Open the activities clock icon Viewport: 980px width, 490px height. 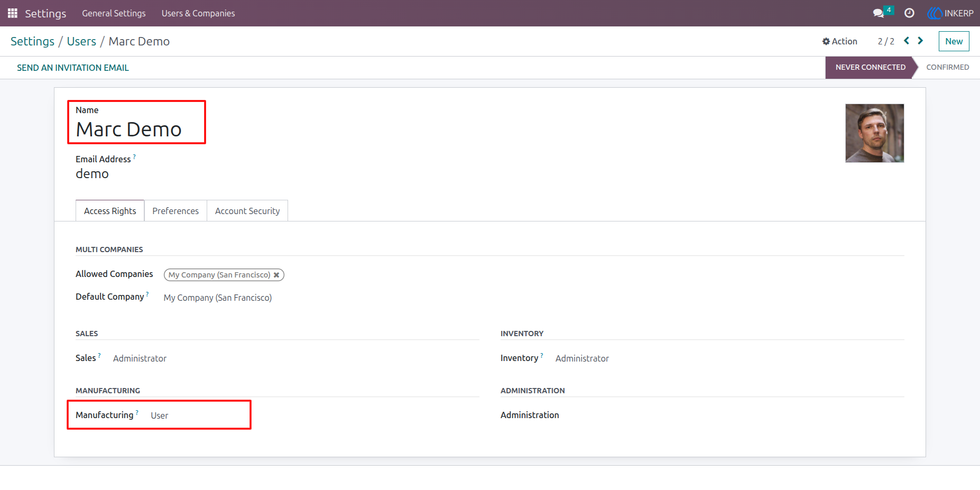pyautogui.click(x=909, y=13)
